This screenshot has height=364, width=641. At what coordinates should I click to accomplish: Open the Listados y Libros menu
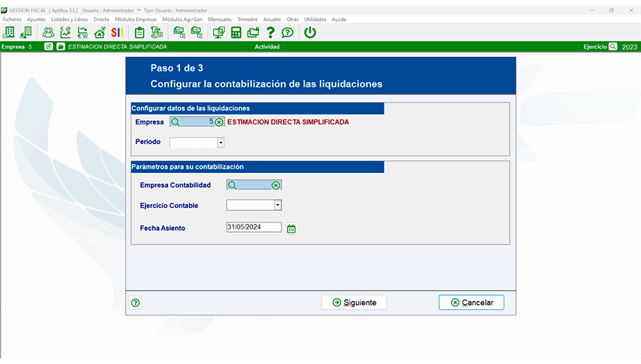70,19
